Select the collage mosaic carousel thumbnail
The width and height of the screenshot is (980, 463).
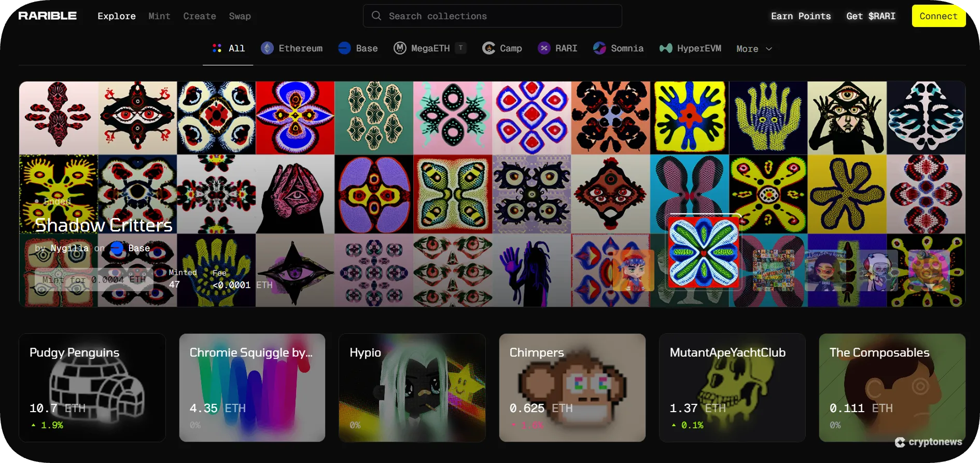pos(774,270)
